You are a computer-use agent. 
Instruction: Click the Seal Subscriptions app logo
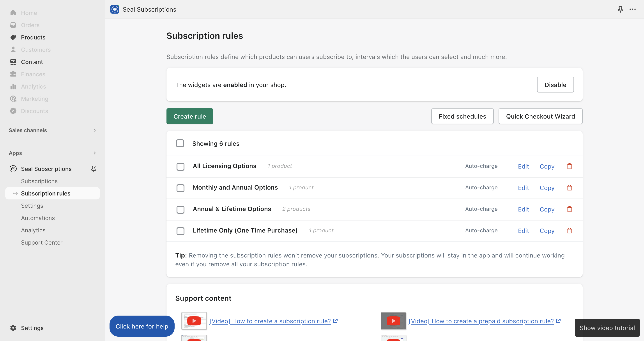[x=115, y=9]
